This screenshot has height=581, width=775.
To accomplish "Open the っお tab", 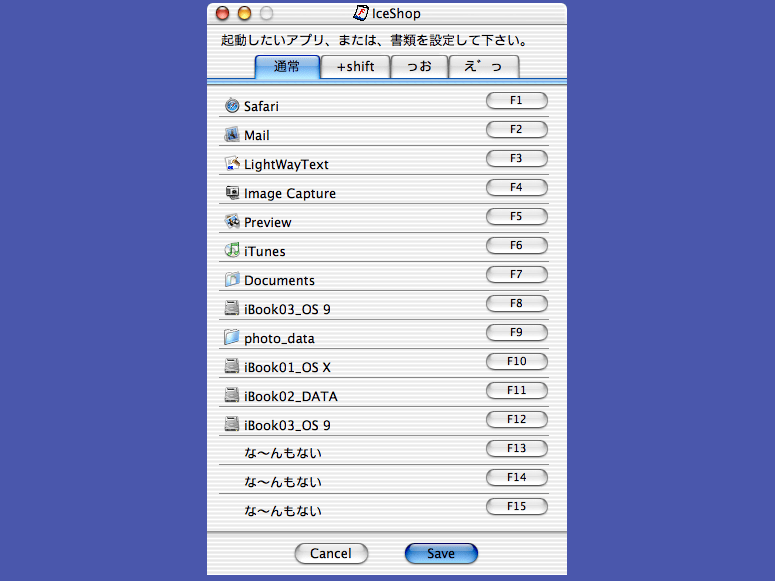I will (x=419, y=67).
